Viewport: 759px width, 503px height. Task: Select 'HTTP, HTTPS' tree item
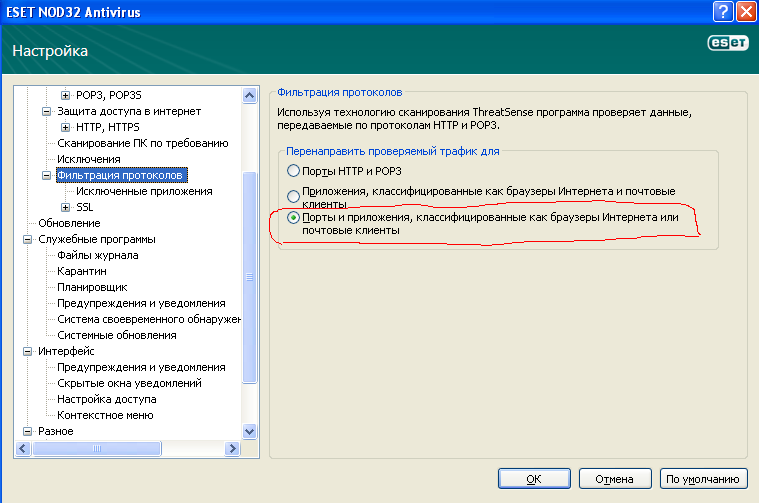107,127
